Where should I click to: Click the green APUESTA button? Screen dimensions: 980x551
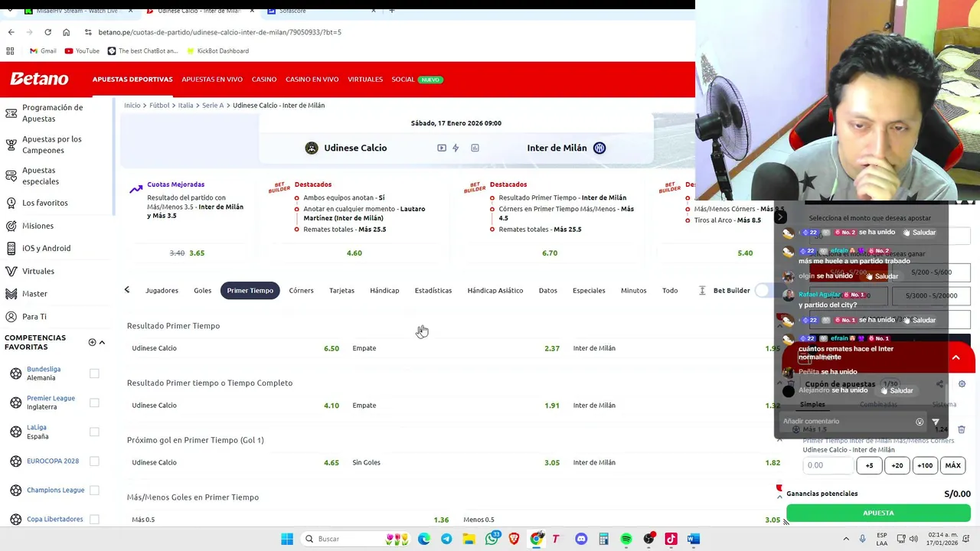click(x=878, y=513)
